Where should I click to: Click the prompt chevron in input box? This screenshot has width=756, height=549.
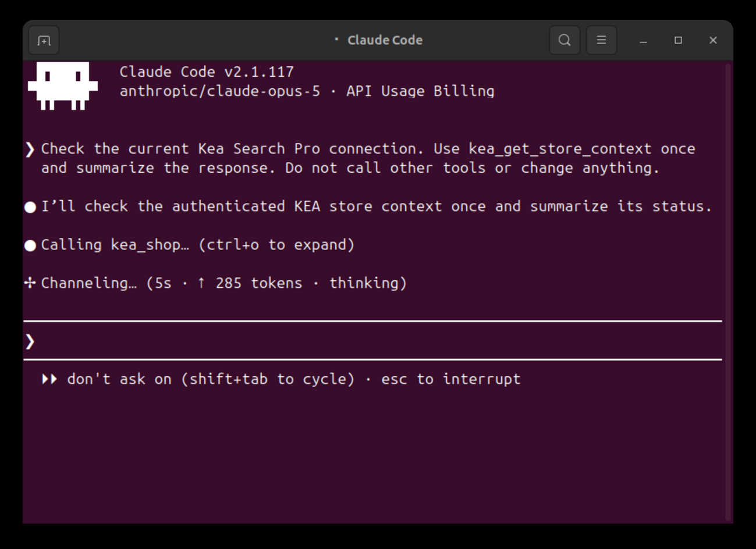pos(30,341)
